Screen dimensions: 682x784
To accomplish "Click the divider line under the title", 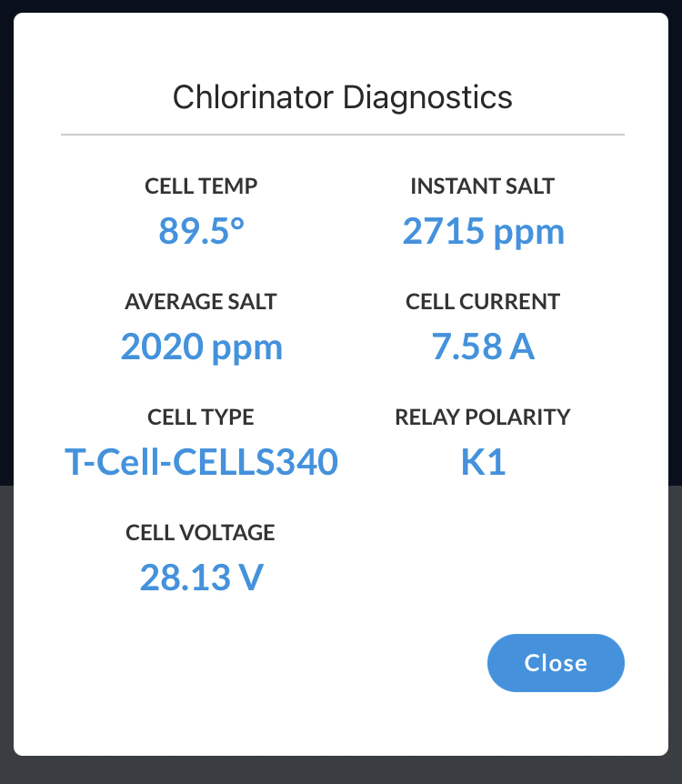I will click(343, 135).
